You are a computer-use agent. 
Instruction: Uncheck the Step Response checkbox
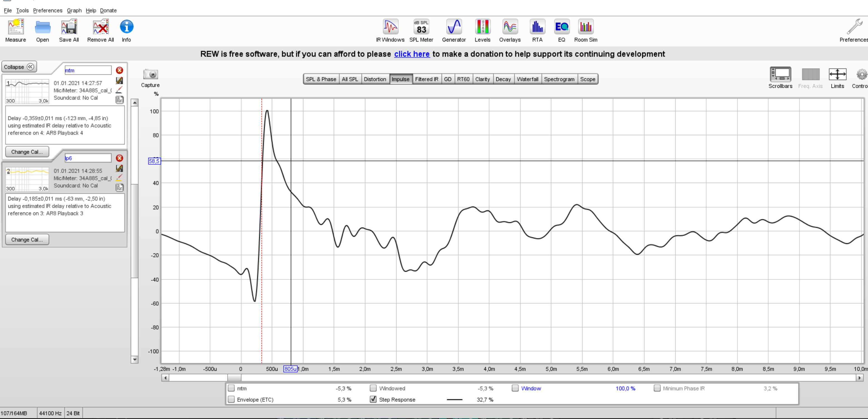coord(373,399)
